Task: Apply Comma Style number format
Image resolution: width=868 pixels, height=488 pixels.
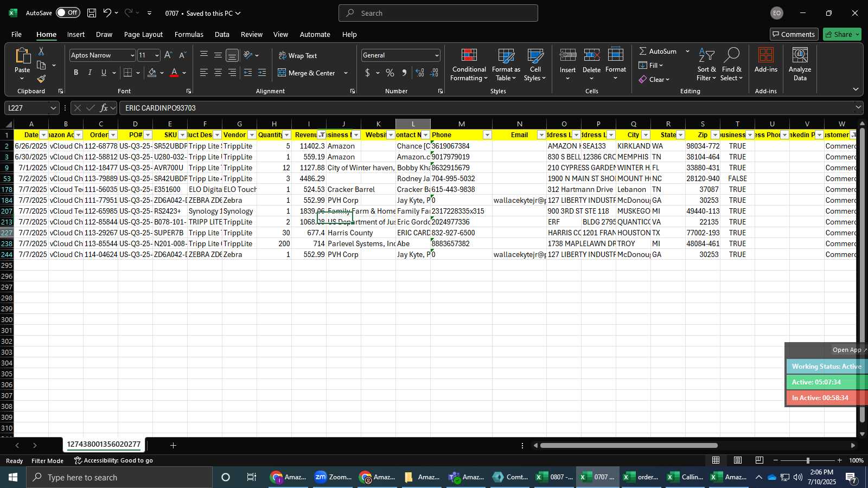Action: [404, 73]
